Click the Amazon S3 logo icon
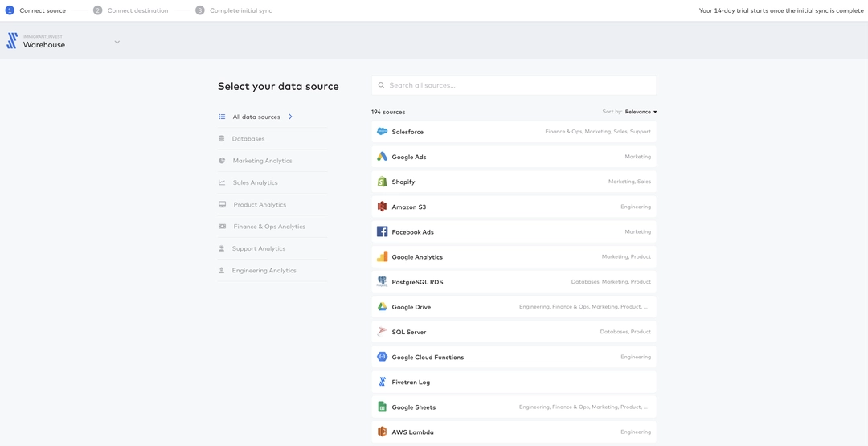 tap(382, 207)
